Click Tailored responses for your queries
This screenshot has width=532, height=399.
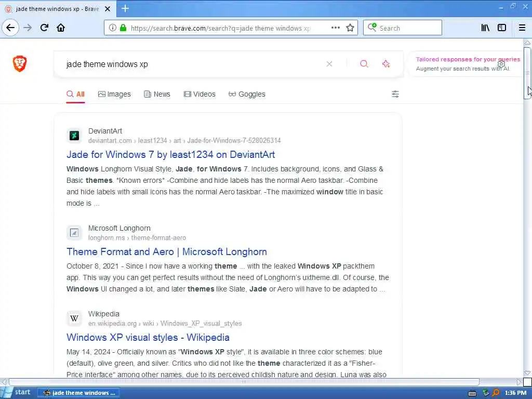pyautogui.click(x=468, y=59)
